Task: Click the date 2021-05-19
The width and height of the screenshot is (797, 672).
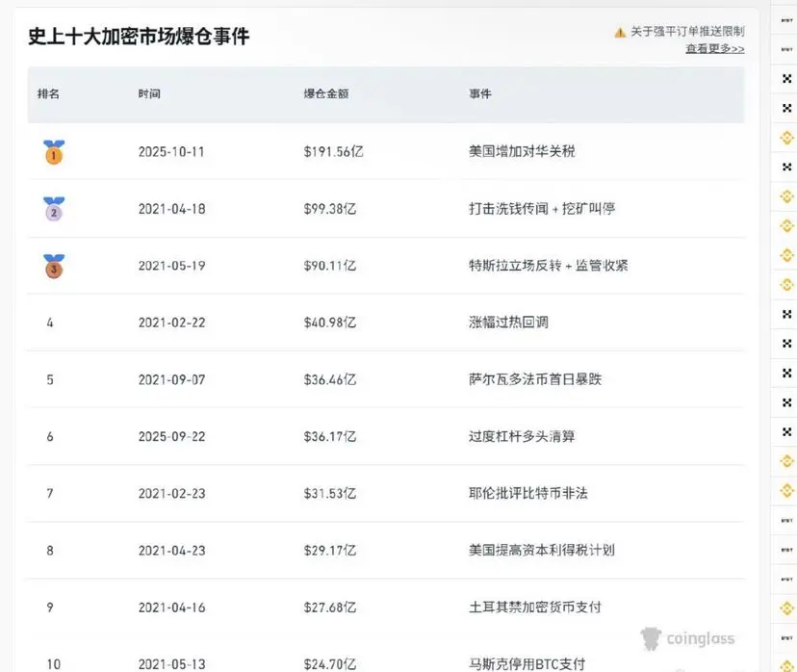Action: (x=171, y=266)
